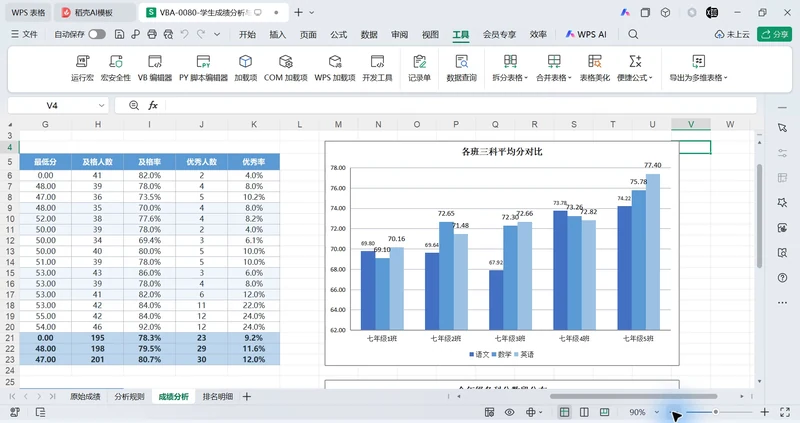Open zoom percentage dropdown at 90%
800x423 pixels.
[657, 412]
